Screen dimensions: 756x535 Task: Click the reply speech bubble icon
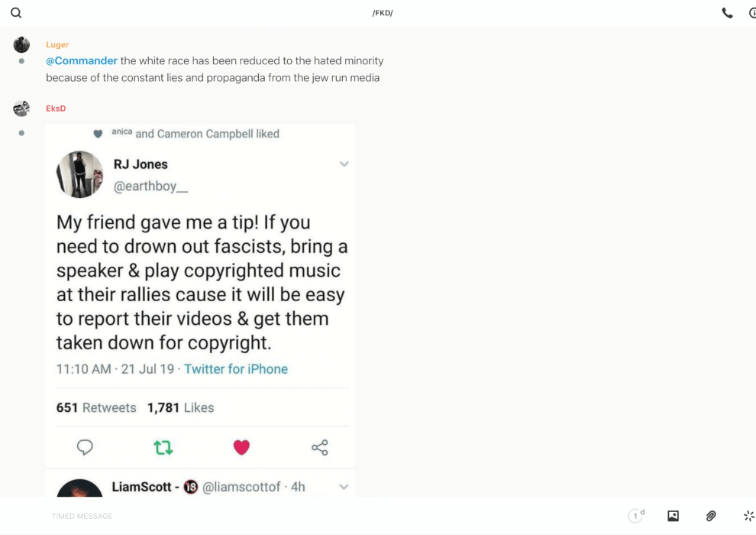coord(85,447)
